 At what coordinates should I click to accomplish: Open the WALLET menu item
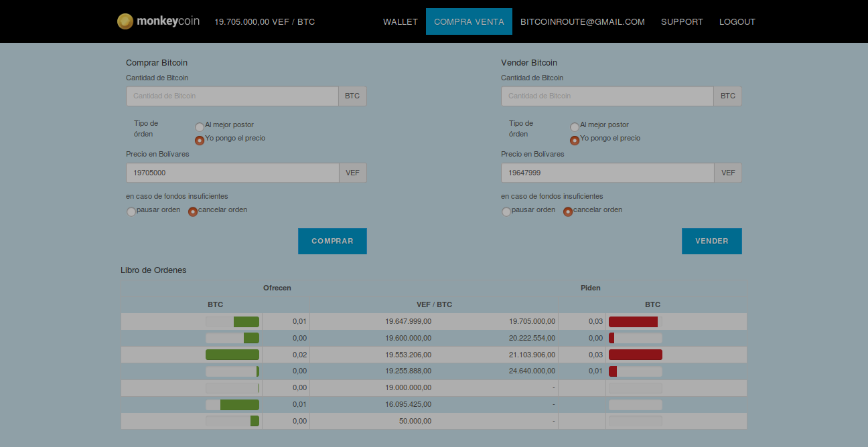tap(401, 21)
